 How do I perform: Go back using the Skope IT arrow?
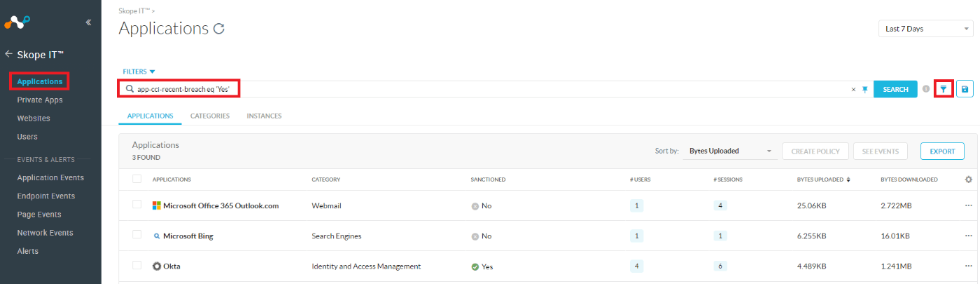click(9, 54)
